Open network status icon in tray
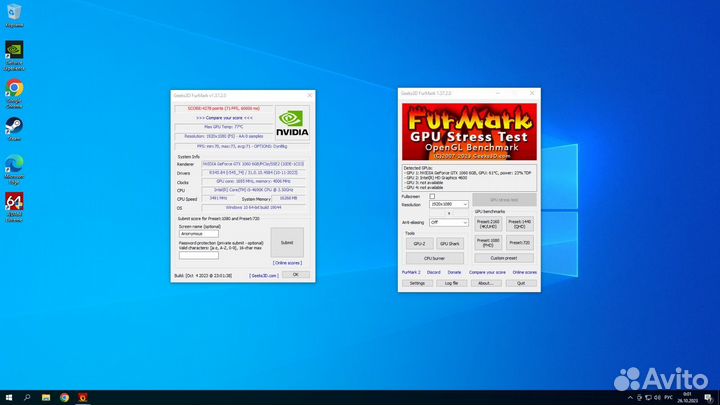Viewport: 720px width, 405px height. pyautogui.click(x=648, y=398)
